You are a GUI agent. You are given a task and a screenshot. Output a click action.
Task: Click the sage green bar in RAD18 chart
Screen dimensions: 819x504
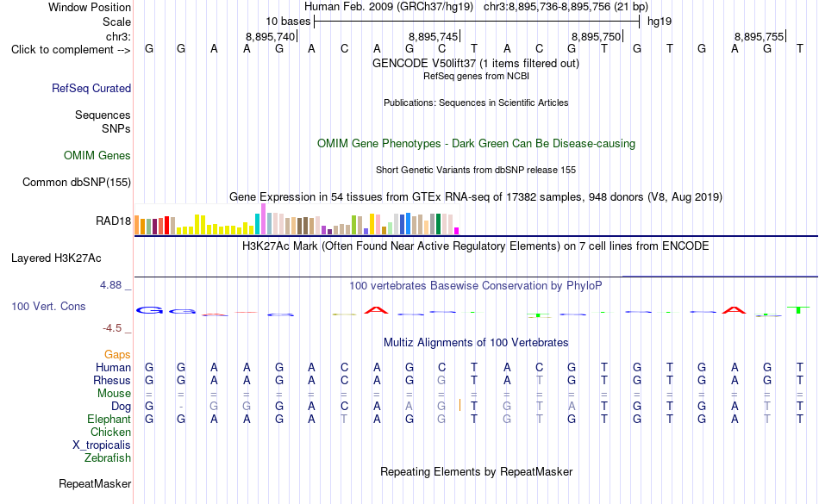(x=149, y=227)
